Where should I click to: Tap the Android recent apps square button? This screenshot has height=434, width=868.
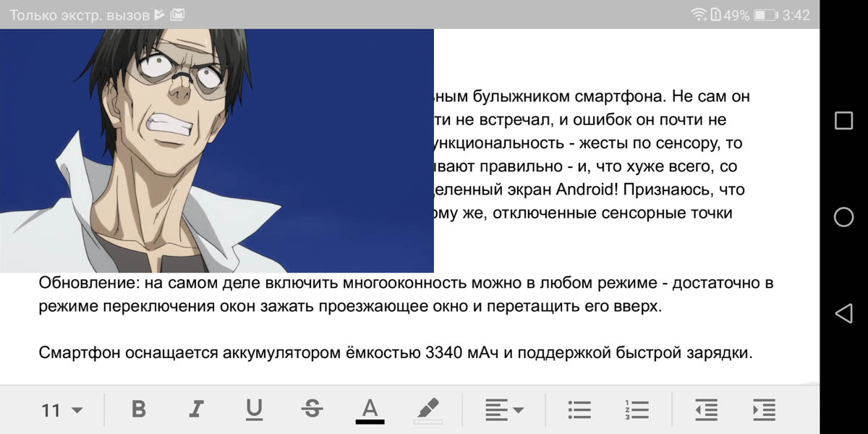click(843, 120)
